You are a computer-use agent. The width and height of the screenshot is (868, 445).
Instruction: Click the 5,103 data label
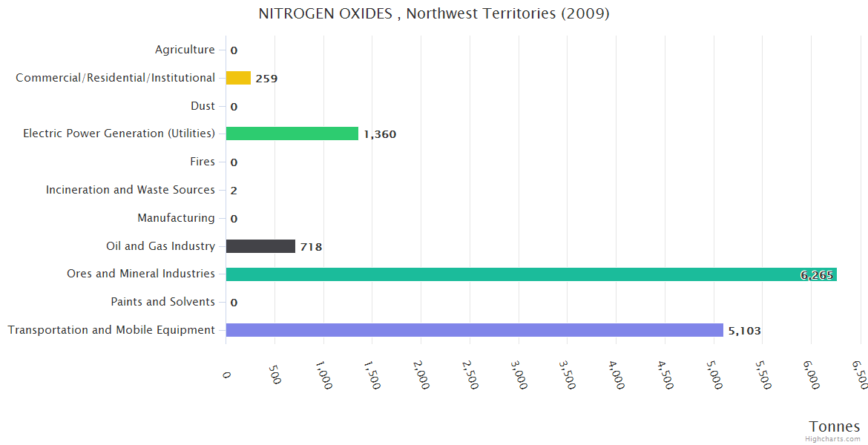pos(744,331)
